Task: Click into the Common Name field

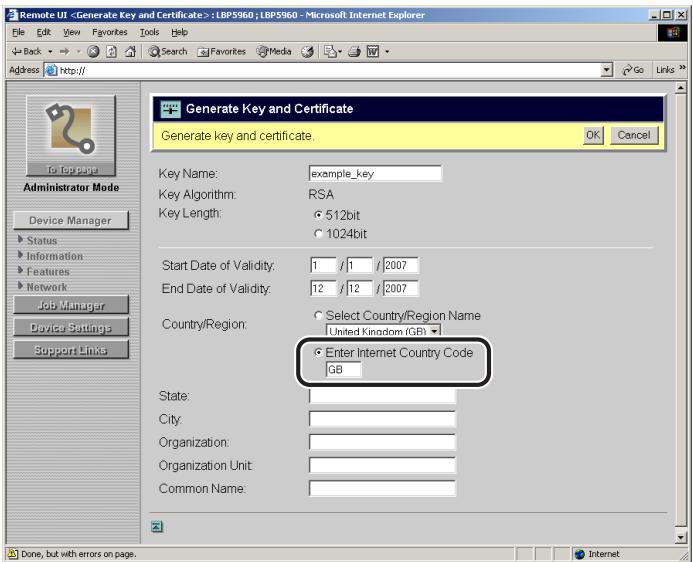Action: tap(382, 488)
